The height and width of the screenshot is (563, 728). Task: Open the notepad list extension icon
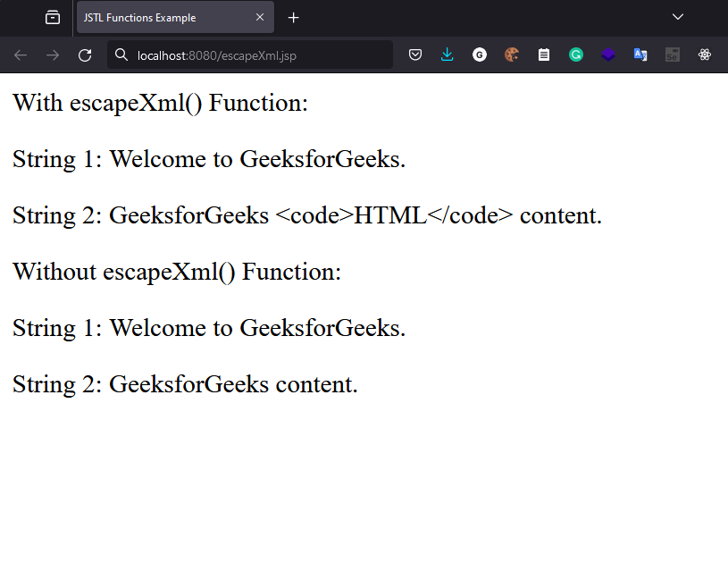click(544, 55)
